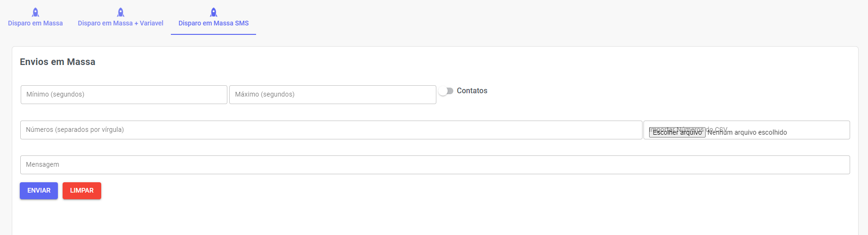Click the rocket icon above Disparo em Massa SMS

pyautogui.click(x=213, y=12)
